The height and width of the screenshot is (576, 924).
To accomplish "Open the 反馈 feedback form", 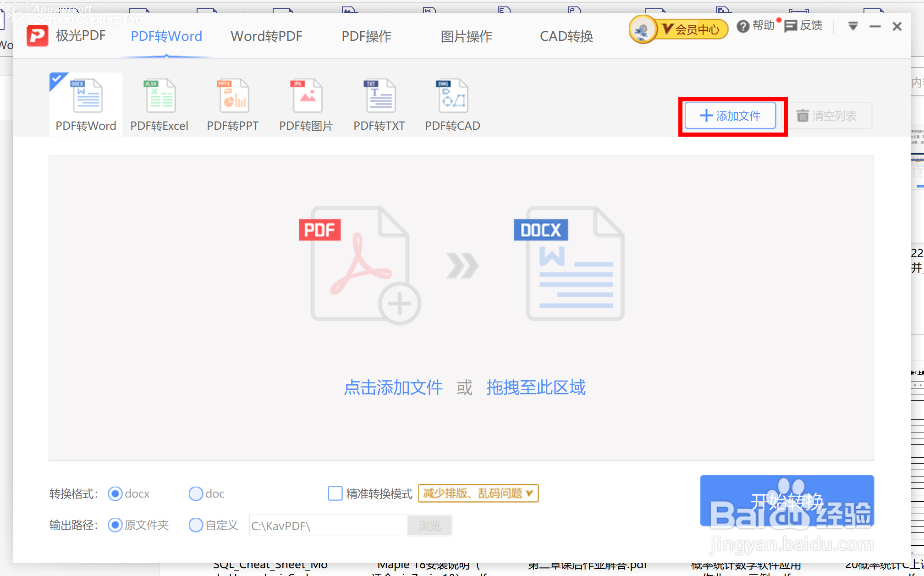I will [x=803, y=26].
